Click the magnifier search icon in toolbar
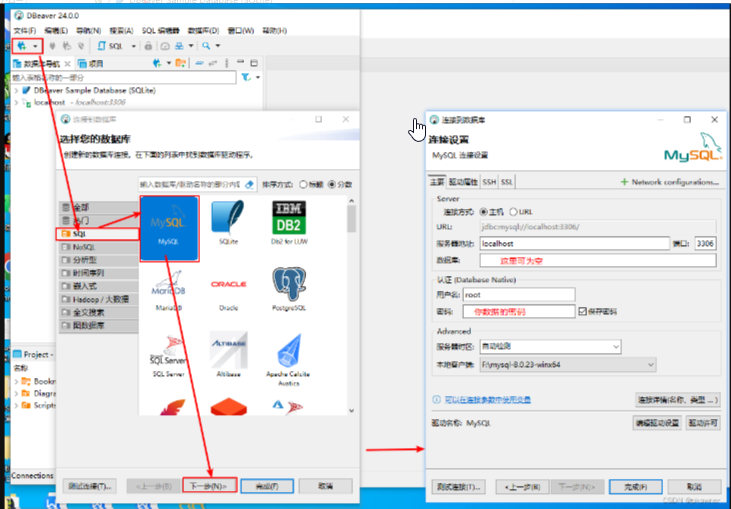 pos(206,46)
